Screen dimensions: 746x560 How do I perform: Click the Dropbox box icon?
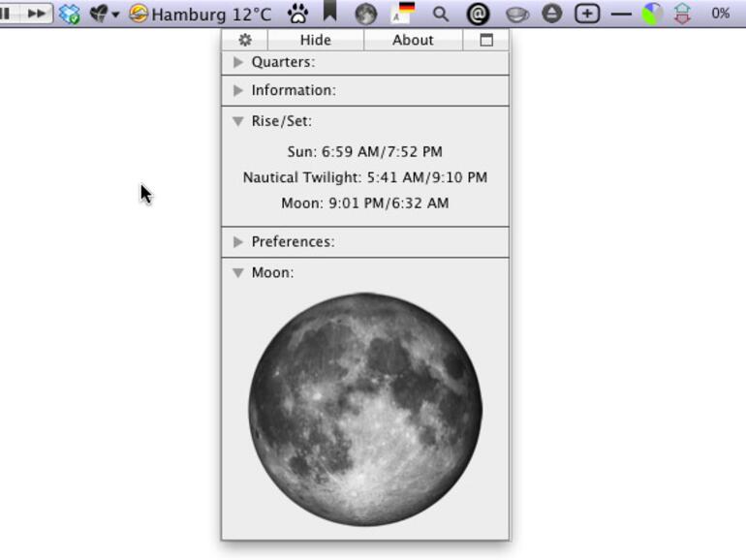click(70, 14)
